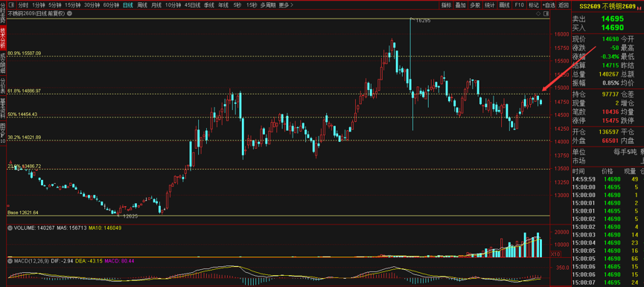Click the 叠加 overlay button
The height and width of the screenshot is (287, 644).
(x=461, y=5)
